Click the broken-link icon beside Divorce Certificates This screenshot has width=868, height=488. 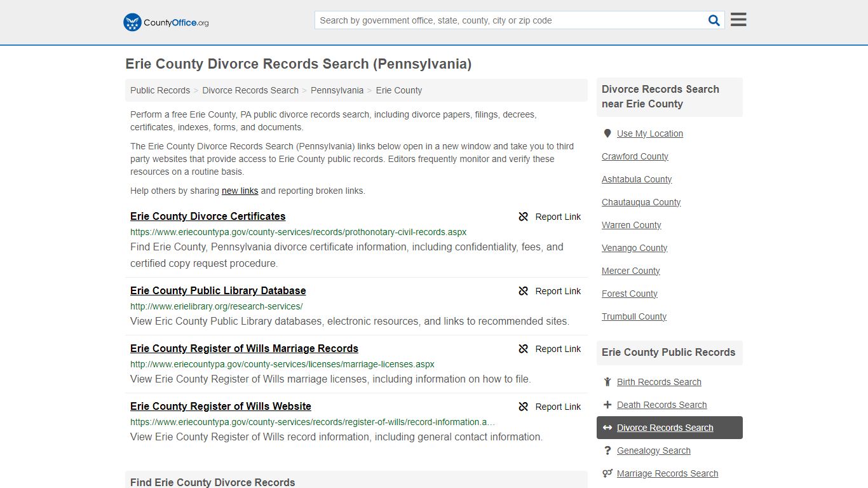[524, 217]
